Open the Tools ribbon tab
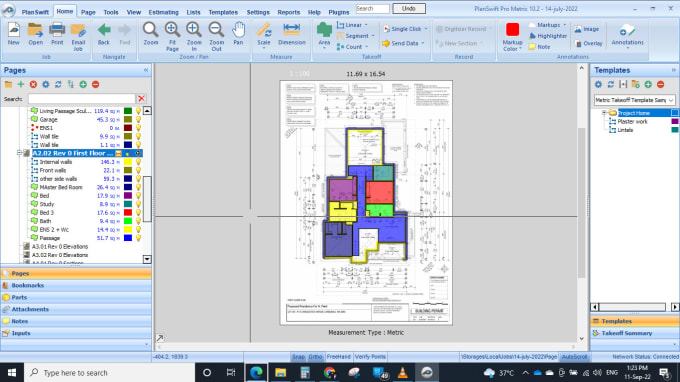 click(x=111, y=12)
